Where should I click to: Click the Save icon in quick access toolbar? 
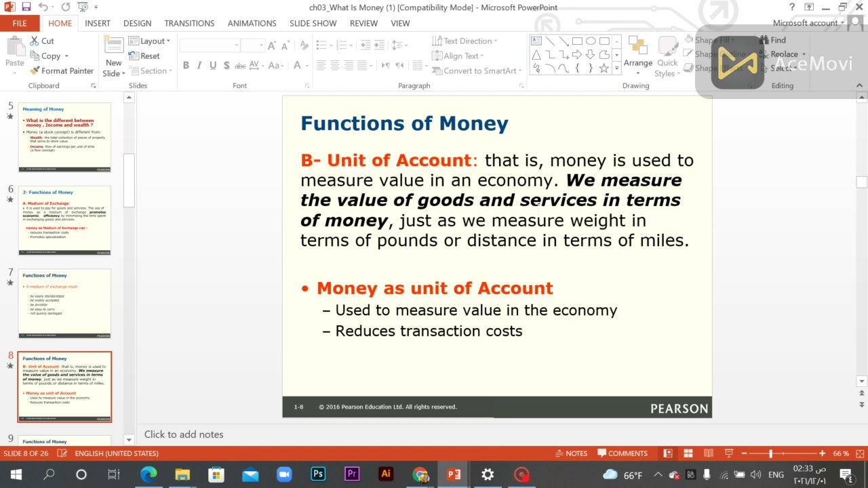point(26,7)
